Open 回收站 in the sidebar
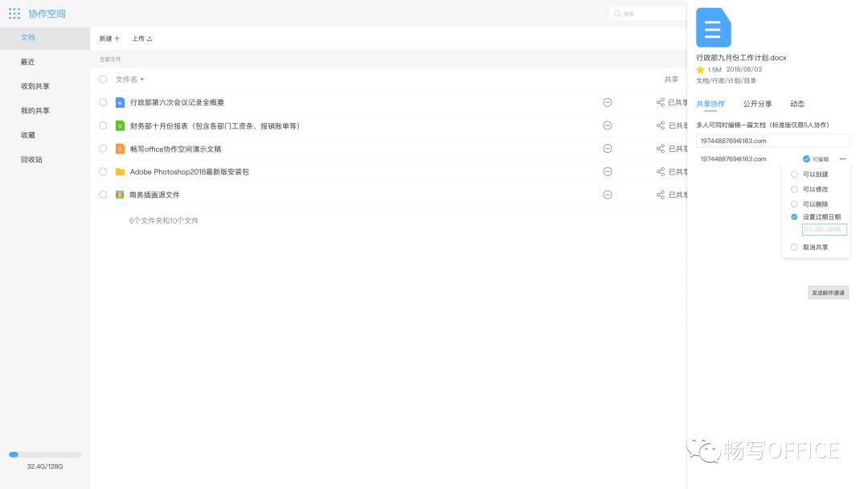 click(31, 159)
